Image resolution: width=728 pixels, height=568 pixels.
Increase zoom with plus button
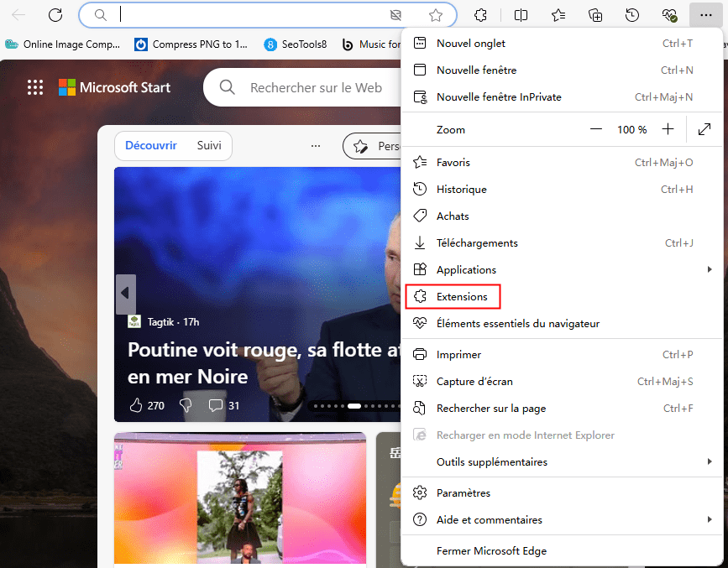point(668,129)
